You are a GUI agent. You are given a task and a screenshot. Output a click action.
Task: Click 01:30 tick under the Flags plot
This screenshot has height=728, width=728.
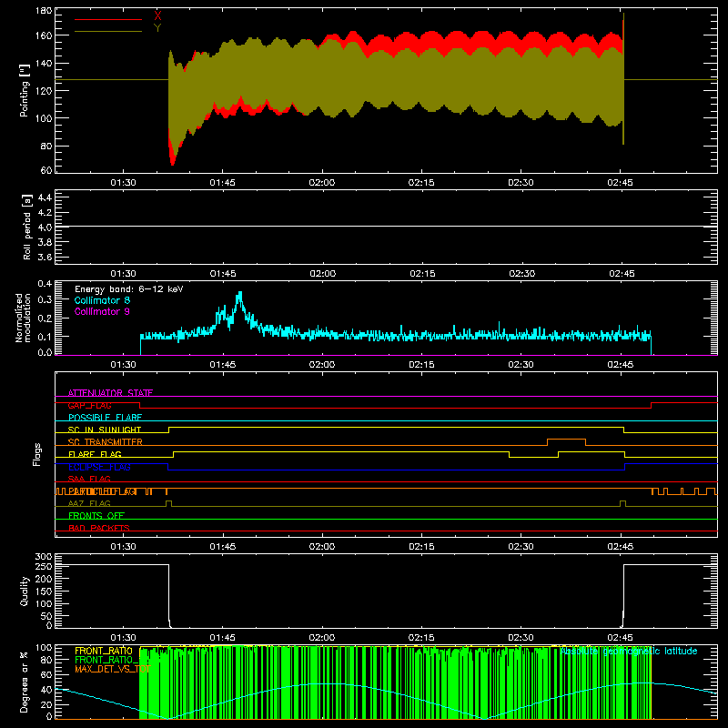123,547
